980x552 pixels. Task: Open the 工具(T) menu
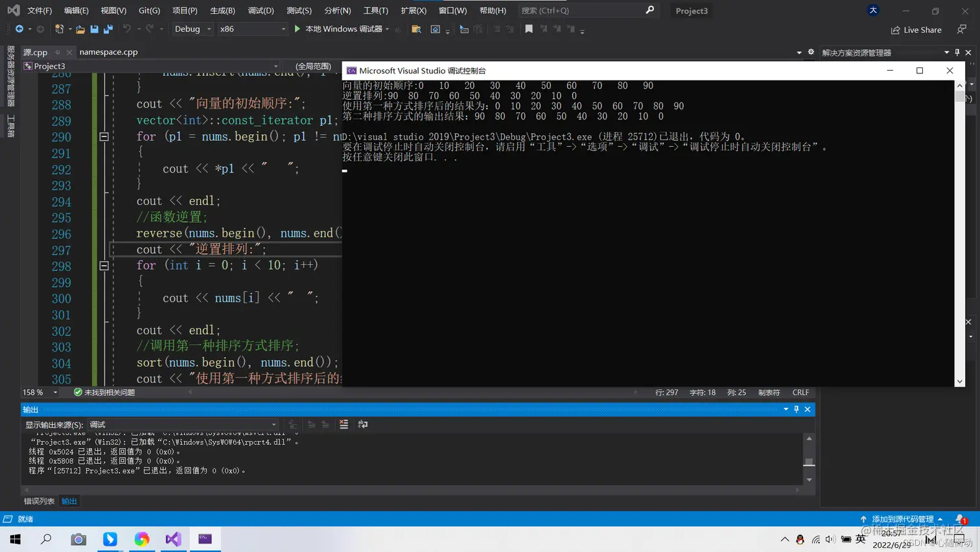coord(375,10)
